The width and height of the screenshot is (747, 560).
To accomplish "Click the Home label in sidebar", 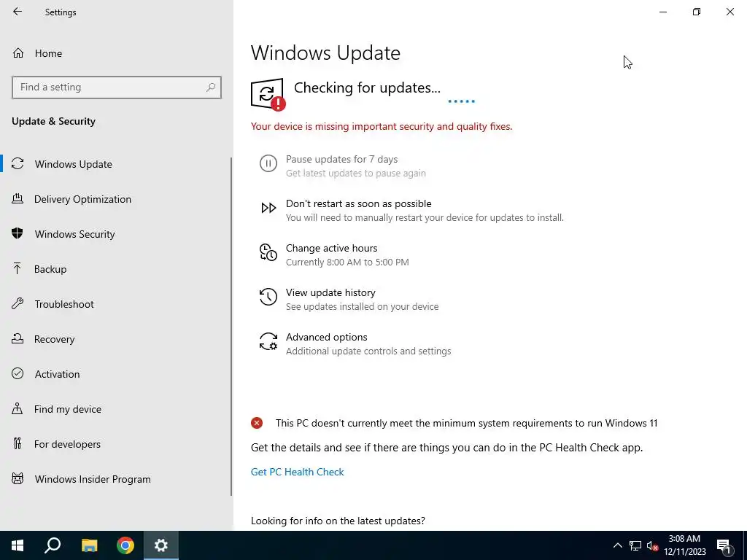I will 48,53.
